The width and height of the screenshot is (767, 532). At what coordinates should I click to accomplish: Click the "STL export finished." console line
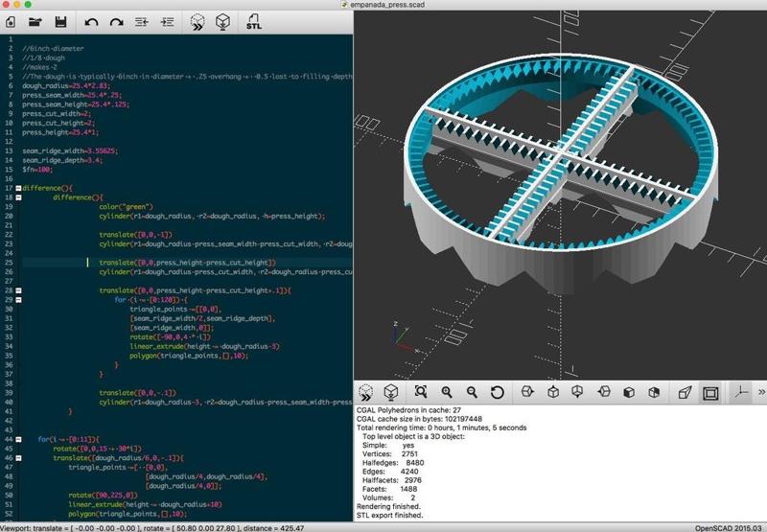390,516
